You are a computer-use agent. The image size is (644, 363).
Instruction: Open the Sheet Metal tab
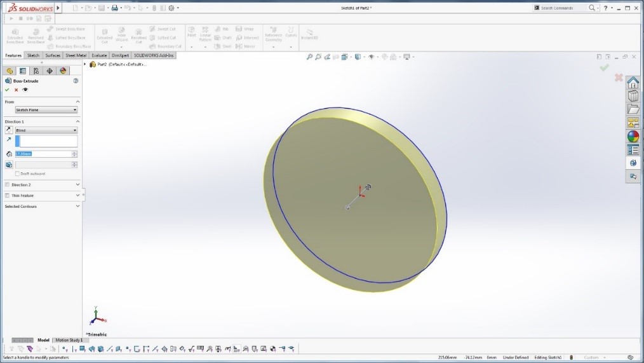pos(76,55)
